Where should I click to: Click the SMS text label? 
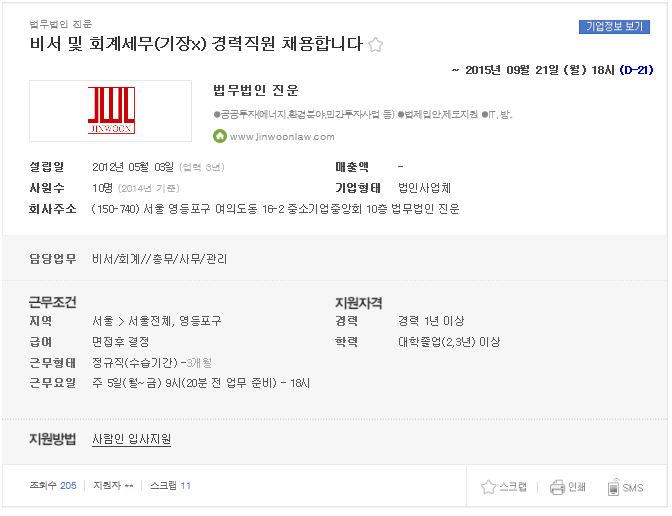click(633, 488)
